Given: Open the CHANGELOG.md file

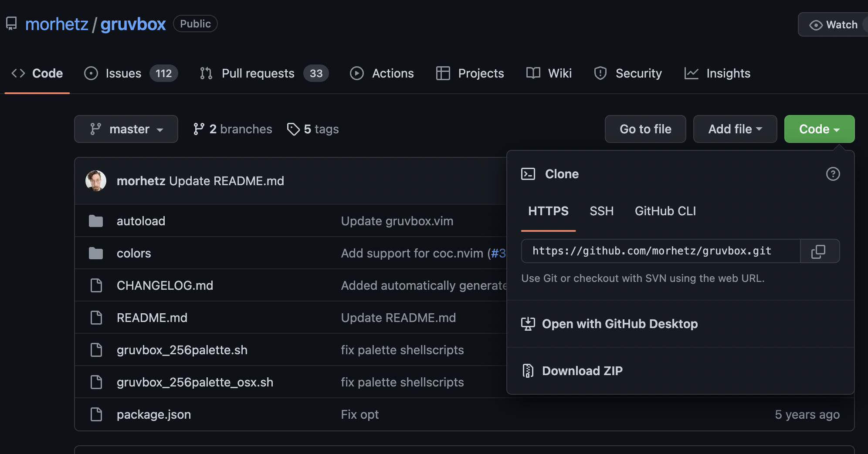Looking at the screenshot, I should pyautogui.click(x=165, y=285).
